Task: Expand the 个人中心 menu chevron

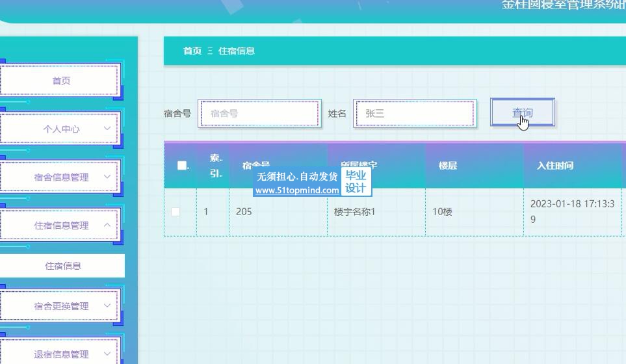Action: [107, 129]
